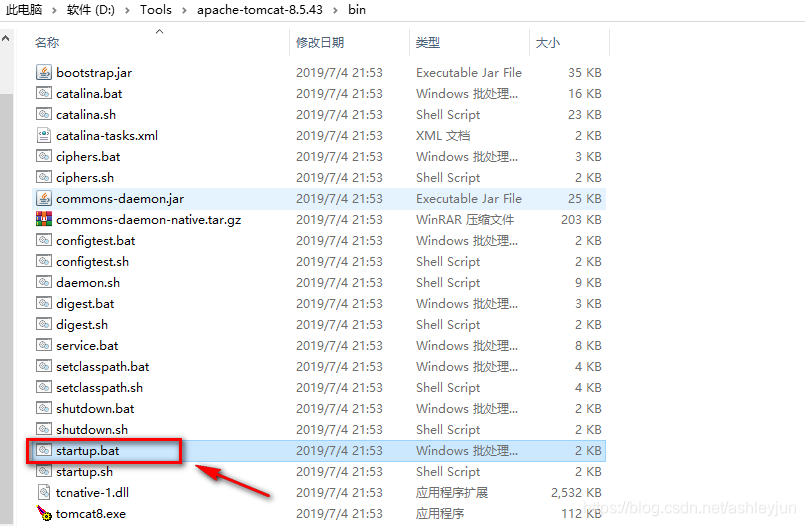Click the 应用程序扩展 type cell
This screenshot has width=805, height=526.
pos(451,493)
